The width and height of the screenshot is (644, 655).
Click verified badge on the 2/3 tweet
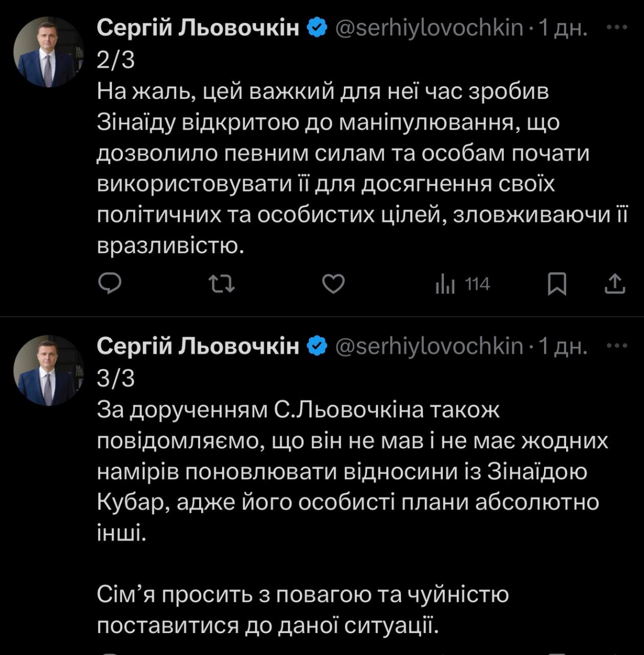coord(317,28)
